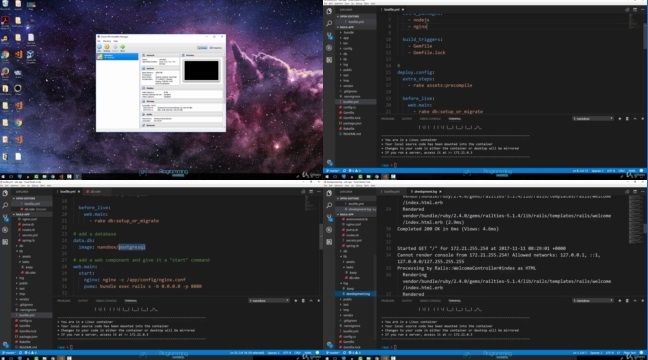Switch to Snapshots view in VirtualBox Manager
Image resolution: width=648 pixels, height=360 pixels.
tap(216, 48)
